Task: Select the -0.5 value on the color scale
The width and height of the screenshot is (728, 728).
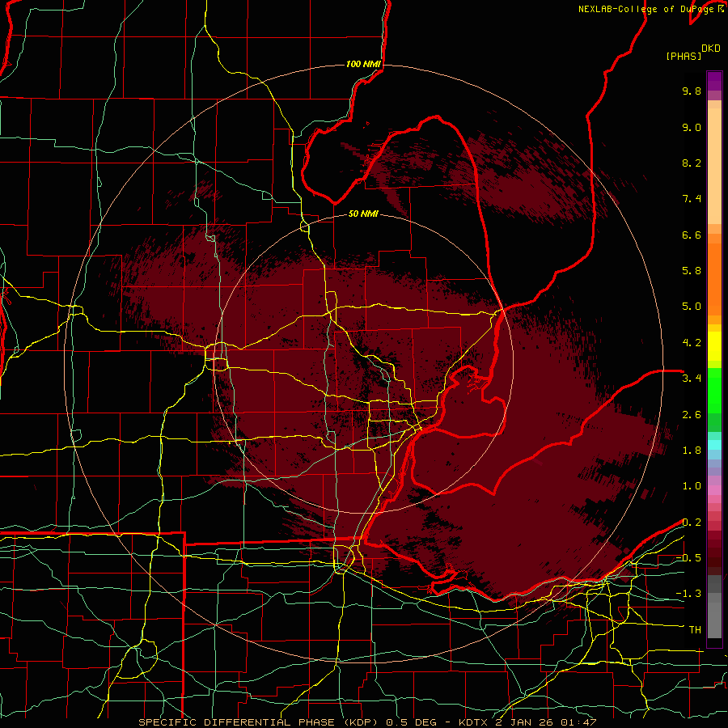Action: coord(688,557)
